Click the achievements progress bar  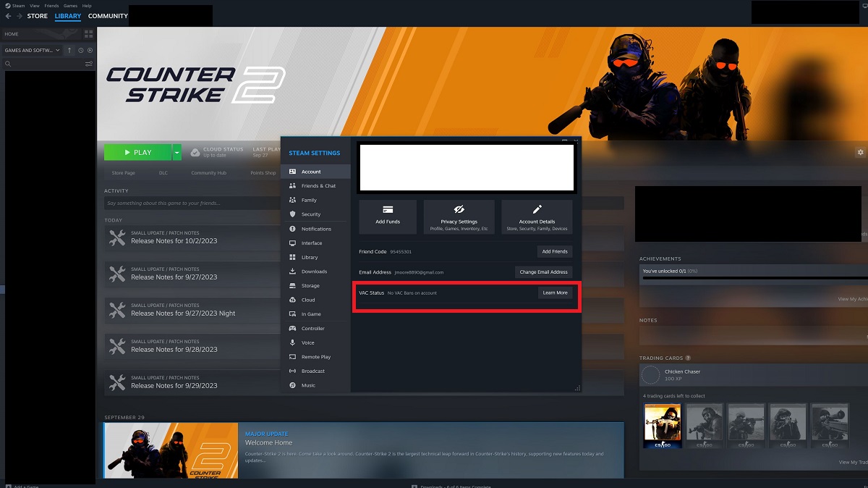click(x=752, y=277)
